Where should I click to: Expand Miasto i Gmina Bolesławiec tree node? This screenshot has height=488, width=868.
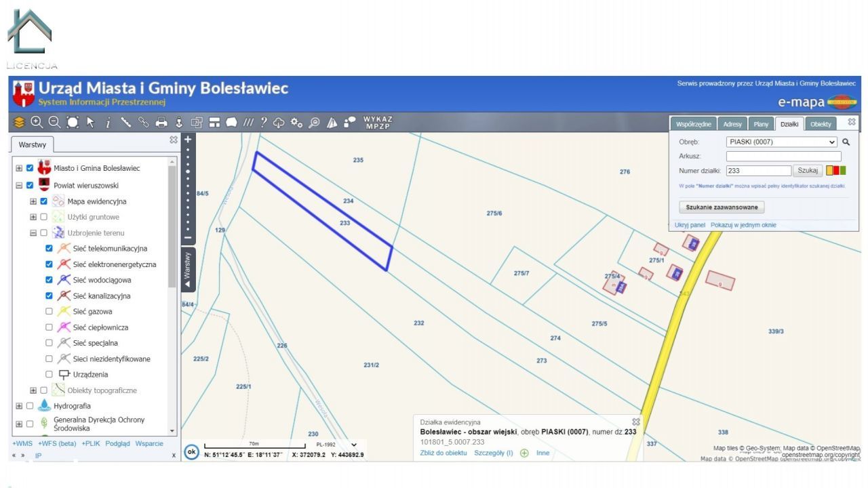tap(19, 168)
